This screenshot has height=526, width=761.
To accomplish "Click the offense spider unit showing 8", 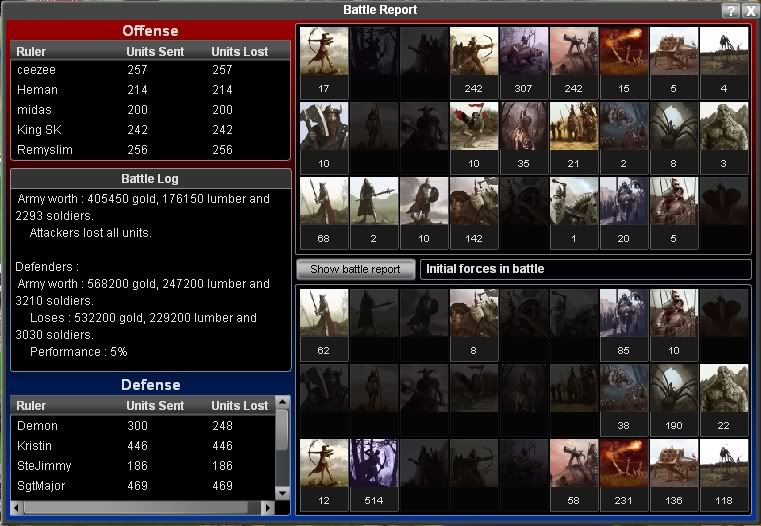I will pyautogui.click(x=674, y=138).
